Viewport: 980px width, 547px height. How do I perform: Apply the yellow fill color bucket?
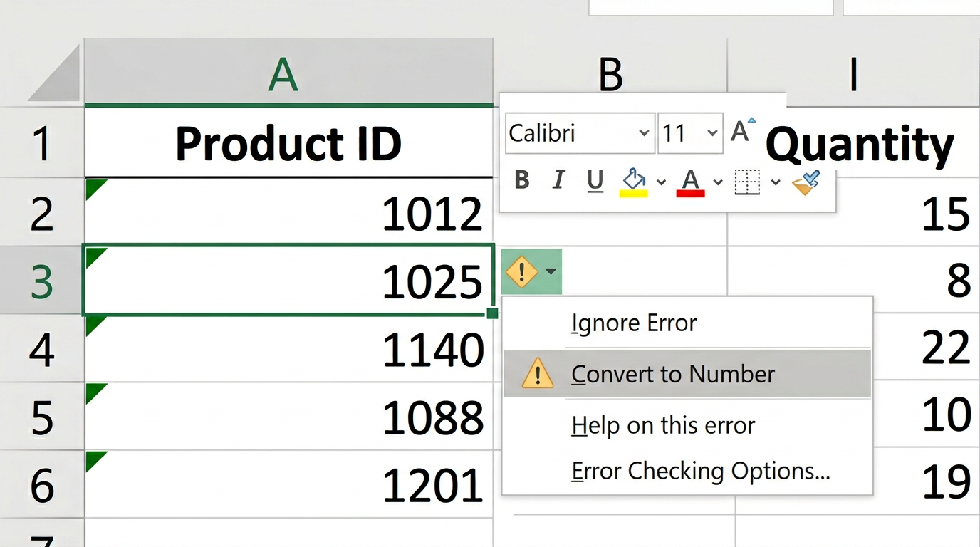tap(632, 182)
